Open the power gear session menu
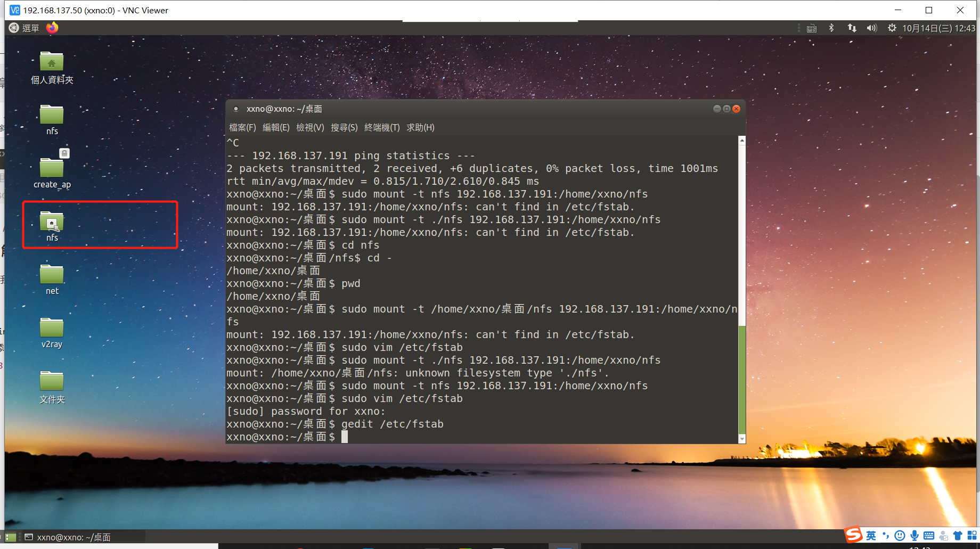980x549 pixels. pos(892,28)
